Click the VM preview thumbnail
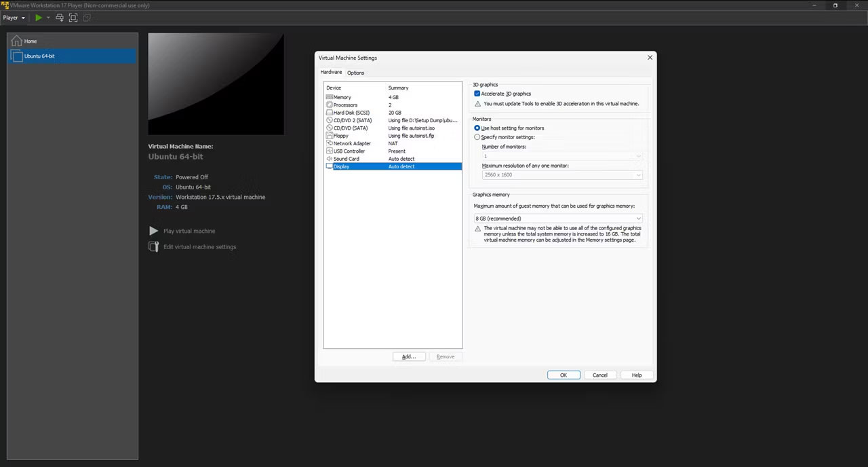This screenshot has width=868, height=467. (x=216, y=83)
